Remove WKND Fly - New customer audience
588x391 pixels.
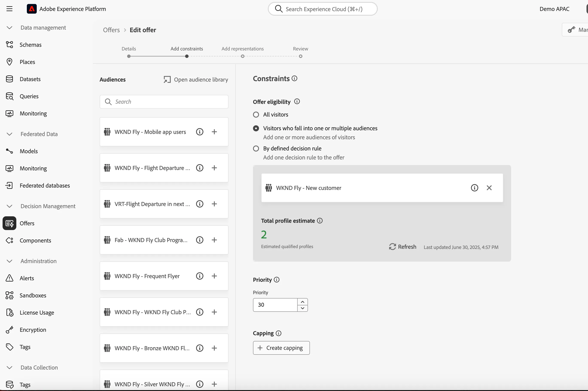coord(489,188)
